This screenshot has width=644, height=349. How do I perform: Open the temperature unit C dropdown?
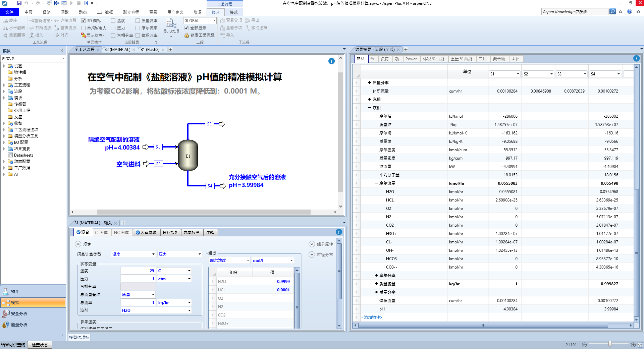[x=189, y=271]
